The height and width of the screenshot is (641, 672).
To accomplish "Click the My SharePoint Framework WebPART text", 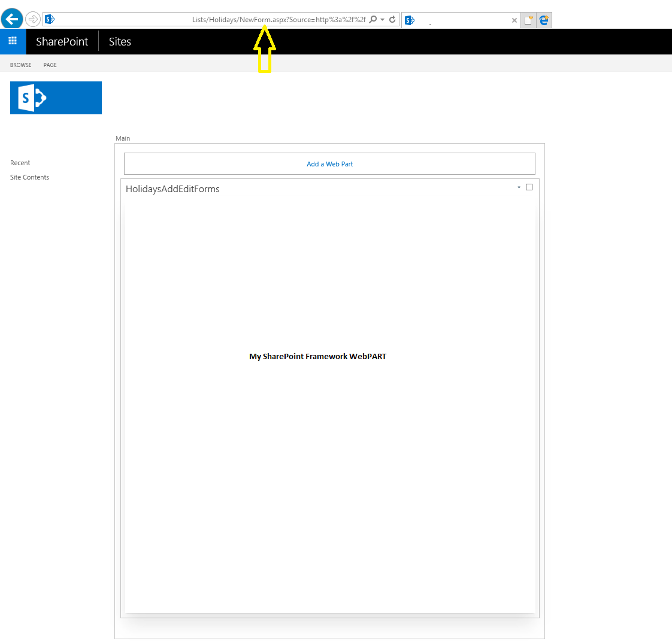I will (317, 356).
